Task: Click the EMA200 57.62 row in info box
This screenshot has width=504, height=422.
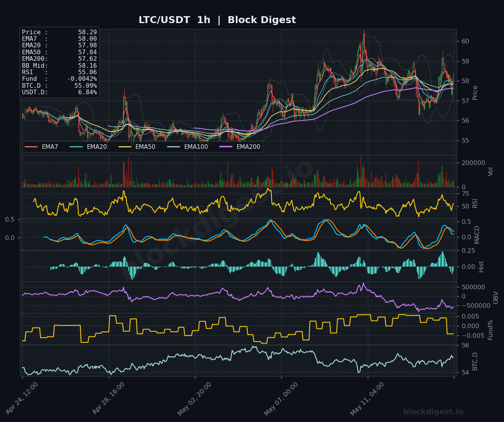Action: 59,59
